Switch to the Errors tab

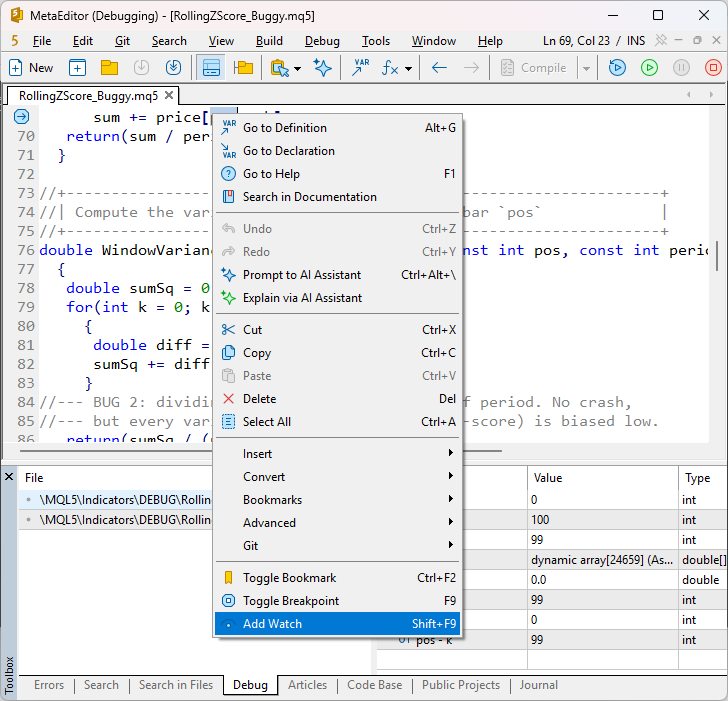(49, 685)
